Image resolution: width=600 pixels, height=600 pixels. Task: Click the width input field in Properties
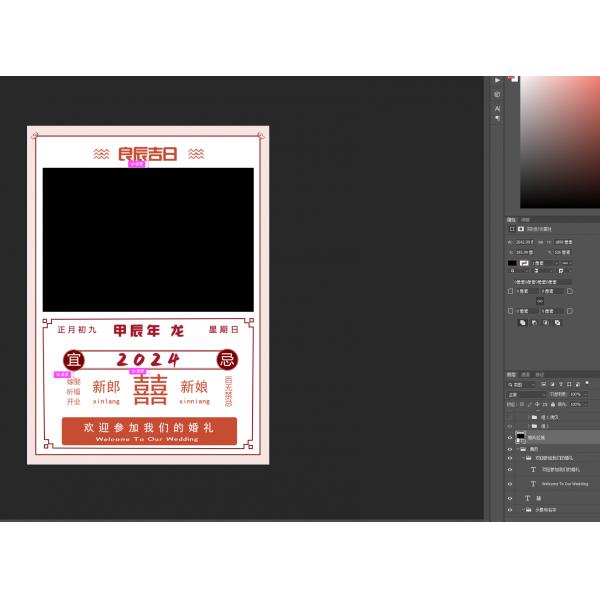[526, 241]
